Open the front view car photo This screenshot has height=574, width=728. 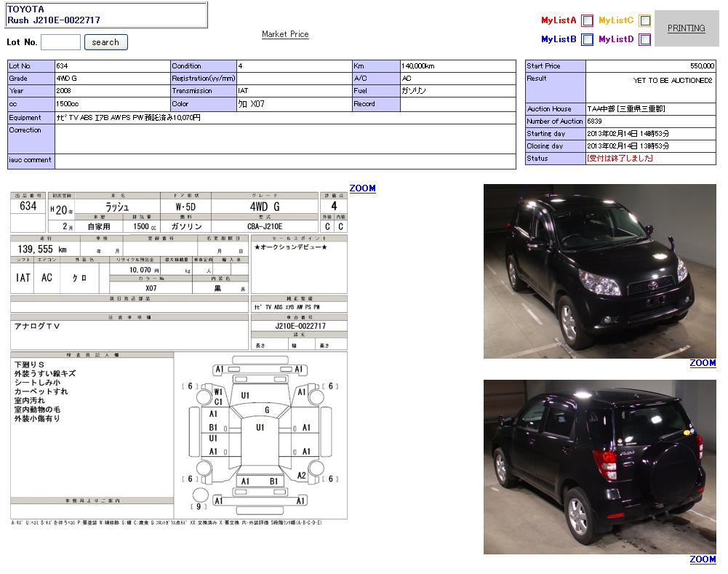[599, 271]
